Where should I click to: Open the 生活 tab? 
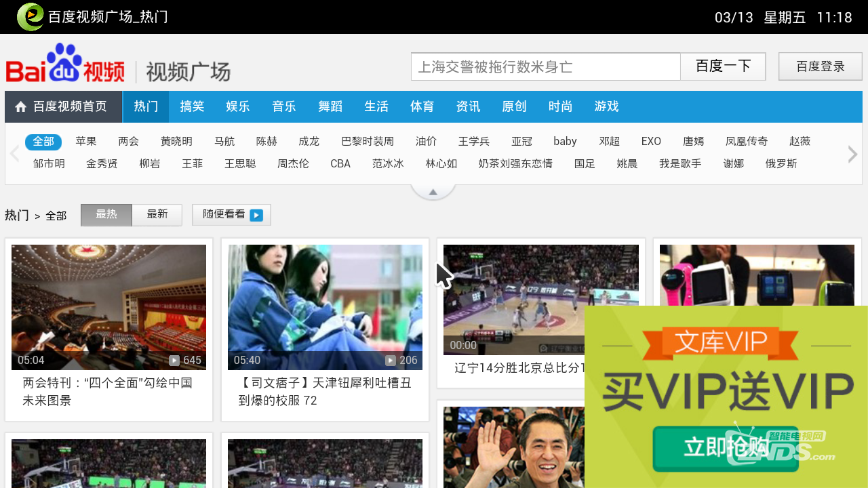pyautogui.click(x=376, y=106)
